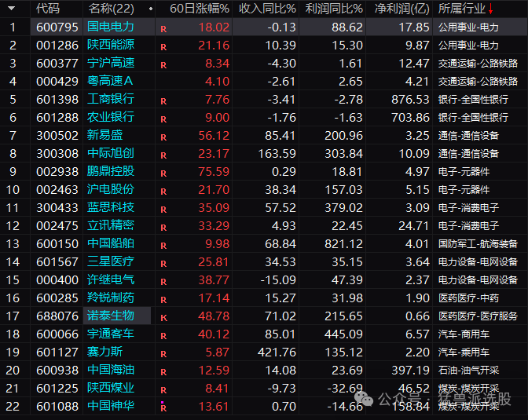Sort by 收入同比% column header
This screenshot has width=528, height=420.
click(267, 9)
